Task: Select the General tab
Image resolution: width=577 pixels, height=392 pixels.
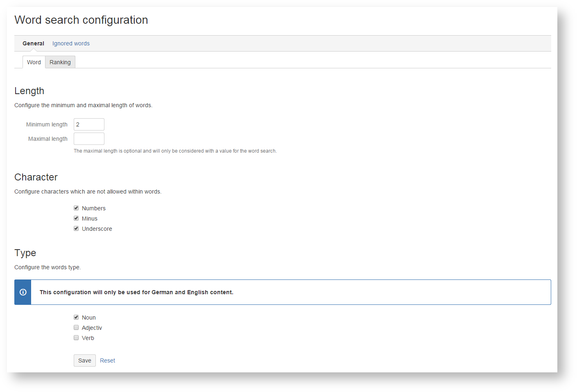Action: point(33,43)
